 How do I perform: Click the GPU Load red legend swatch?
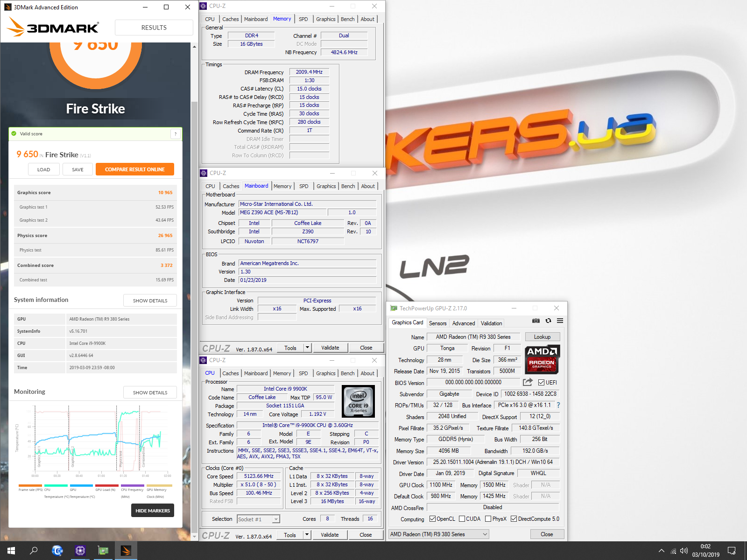pyautogui.click(x=107, y=486)
